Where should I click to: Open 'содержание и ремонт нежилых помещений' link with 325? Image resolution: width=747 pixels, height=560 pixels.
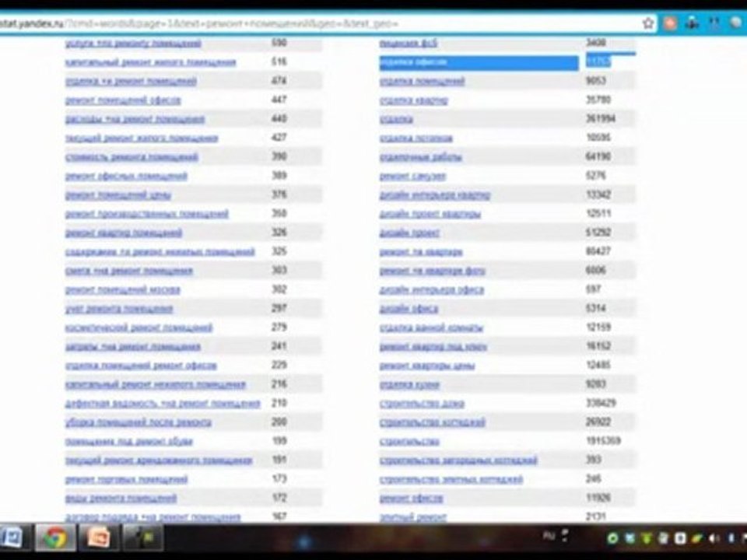point(160,252)
